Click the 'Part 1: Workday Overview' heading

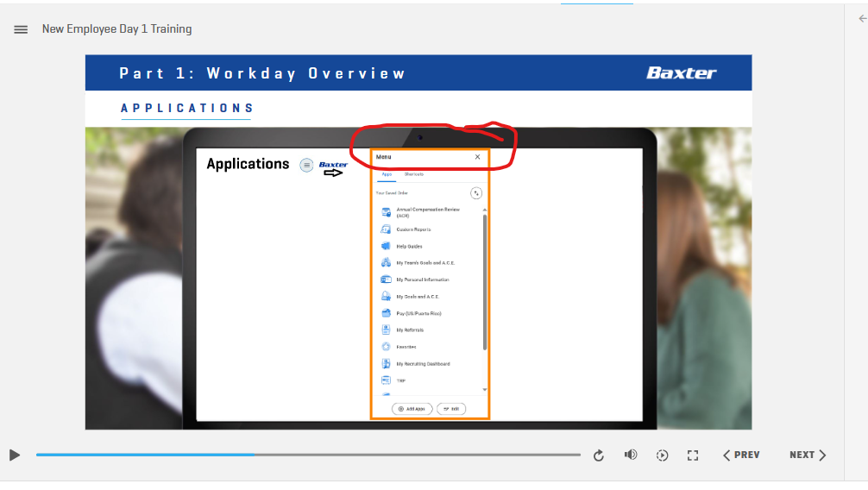coord(263,73)
